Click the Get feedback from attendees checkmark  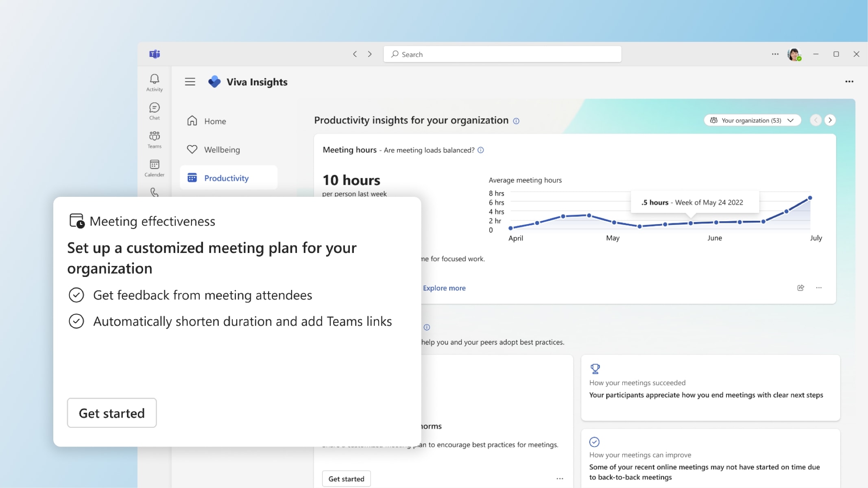(76, 295)
